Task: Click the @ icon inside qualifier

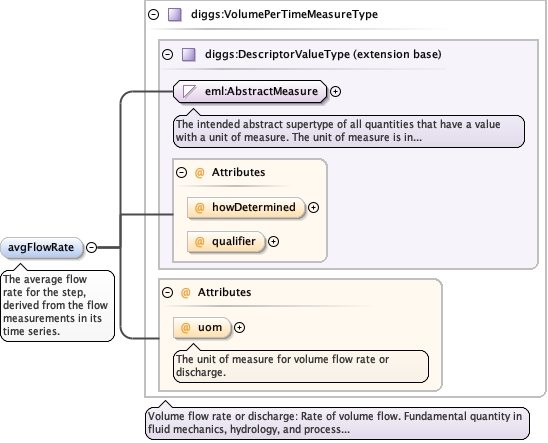Action: 199,241
